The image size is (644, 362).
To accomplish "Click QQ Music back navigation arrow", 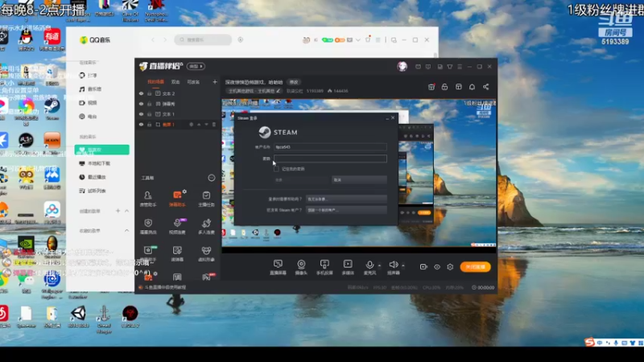I will pyautogui.click(x=153, y=39).
